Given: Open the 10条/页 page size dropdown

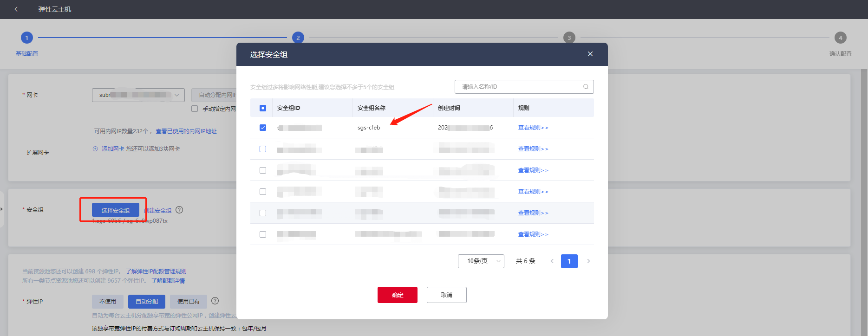Looking at the screenshot, I should click(481, 261).
